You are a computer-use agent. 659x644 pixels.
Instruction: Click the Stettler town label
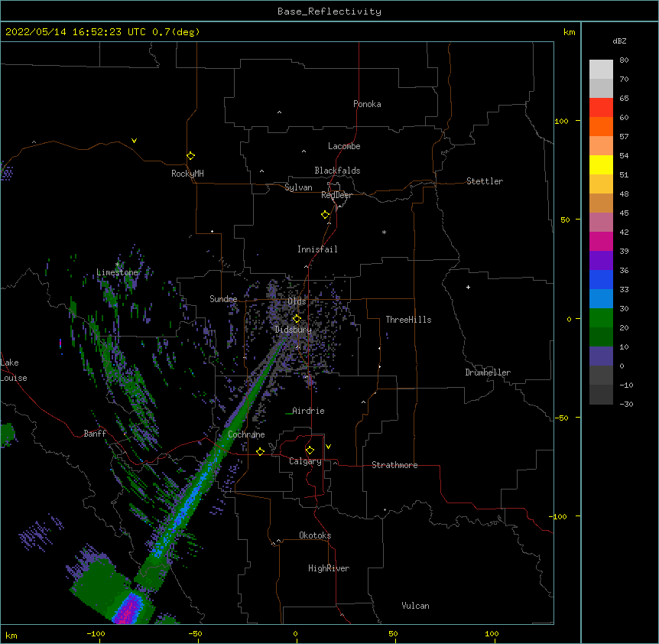485,181
